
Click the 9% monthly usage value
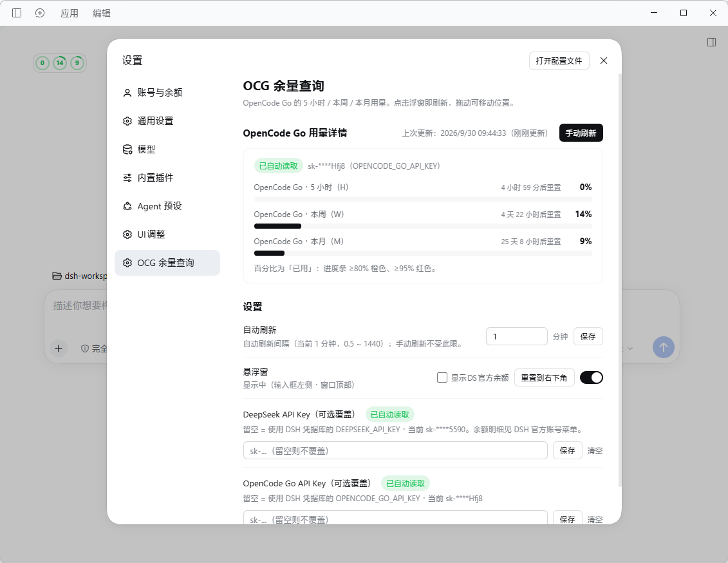click(586, 241)
